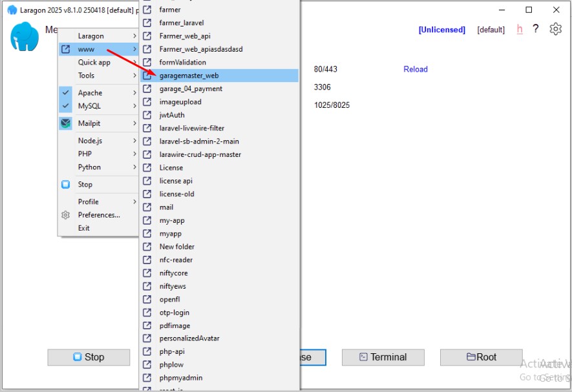
Task: Click the Root folder button
Action: click(481, 357)
